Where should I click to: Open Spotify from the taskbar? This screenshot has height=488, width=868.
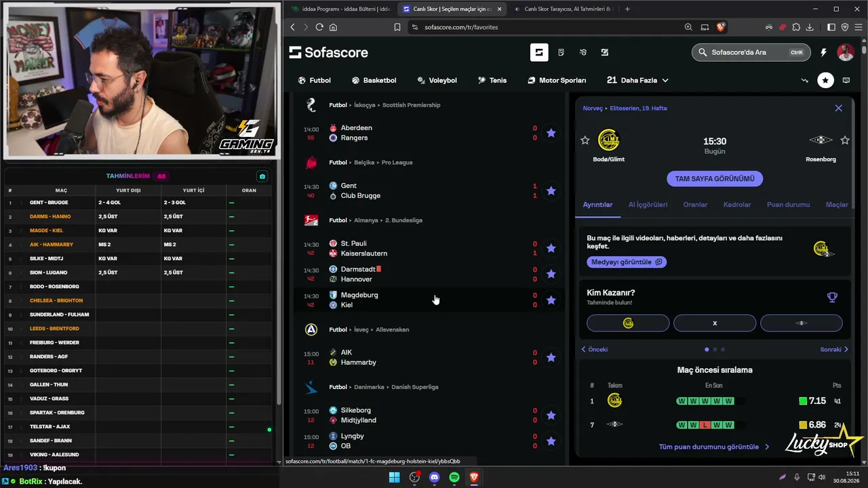point(454,477)
